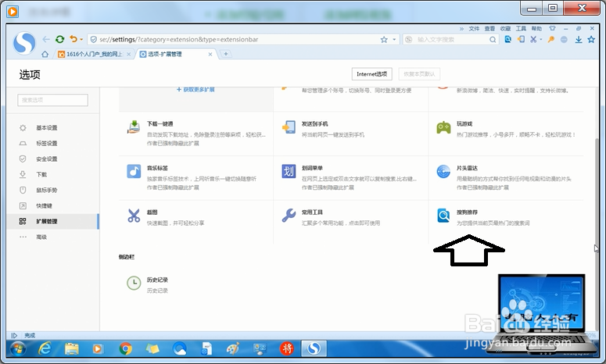Click the shirt skin icon
The height and width of the screenshot is (364, 606).
click(552, 29)
